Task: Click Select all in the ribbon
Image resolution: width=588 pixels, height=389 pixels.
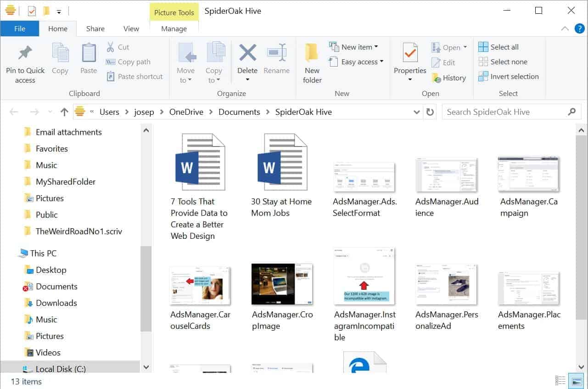Action: 498,47
